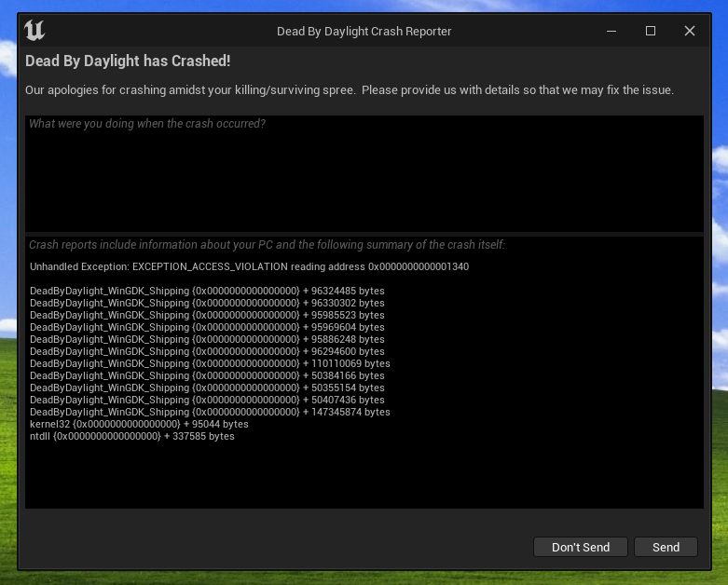Select the stack line with 50407436 bytes
This screenshot has height=585, width=728.
[x=207, y=400]
